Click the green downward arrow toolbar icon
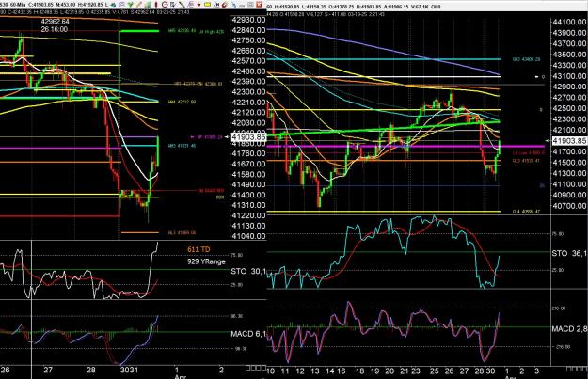588x379 pixels. 130,5
